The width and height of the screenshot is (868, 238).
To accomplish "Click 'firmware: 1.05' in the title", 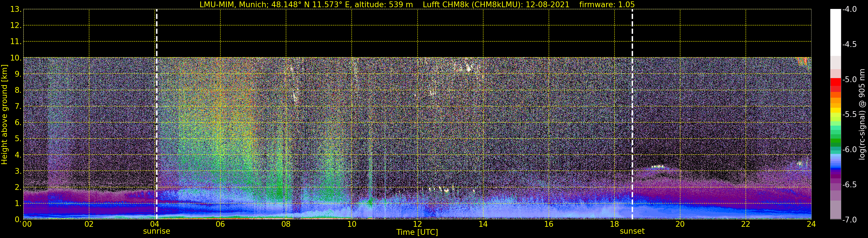I will 607,5.
